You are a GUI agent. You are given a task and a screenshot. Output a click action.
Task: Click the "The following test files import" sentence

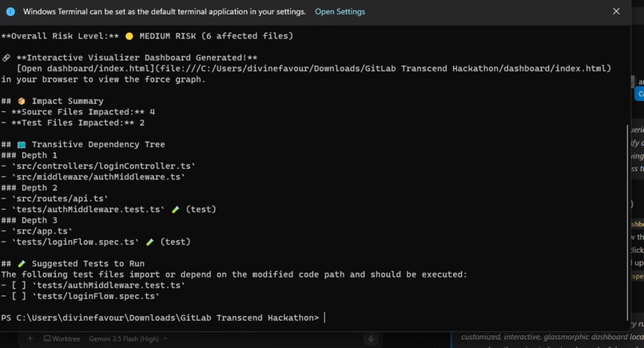[x=234, y=274]
